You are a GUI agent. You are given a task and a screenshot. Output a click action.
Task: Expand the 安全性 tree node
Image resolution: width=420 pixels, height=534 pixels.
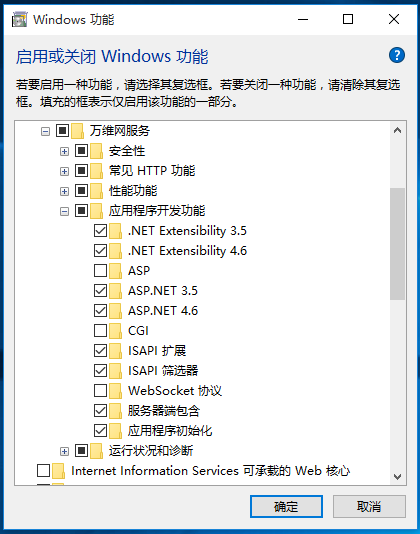(64, 151)
